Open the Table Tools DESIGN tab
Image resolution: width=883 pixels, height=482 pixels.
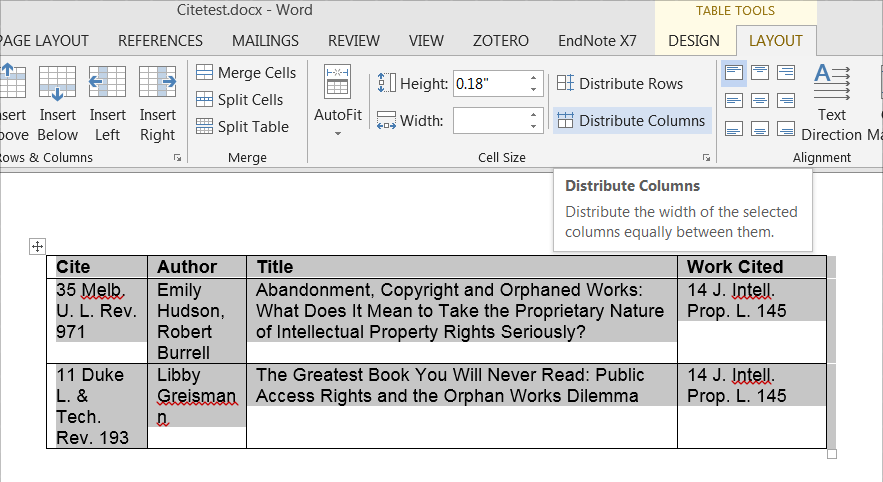click(694, 41)
